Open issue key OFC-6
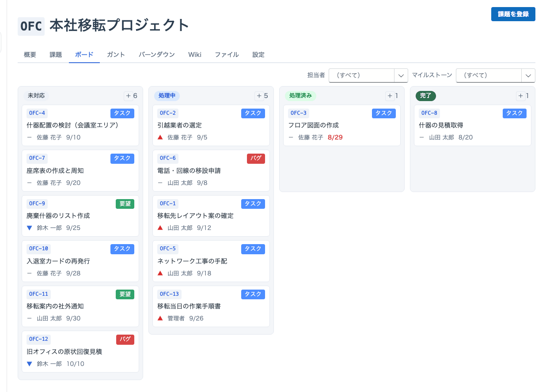The height and width of the screenshot is (392, 546). 167,158
